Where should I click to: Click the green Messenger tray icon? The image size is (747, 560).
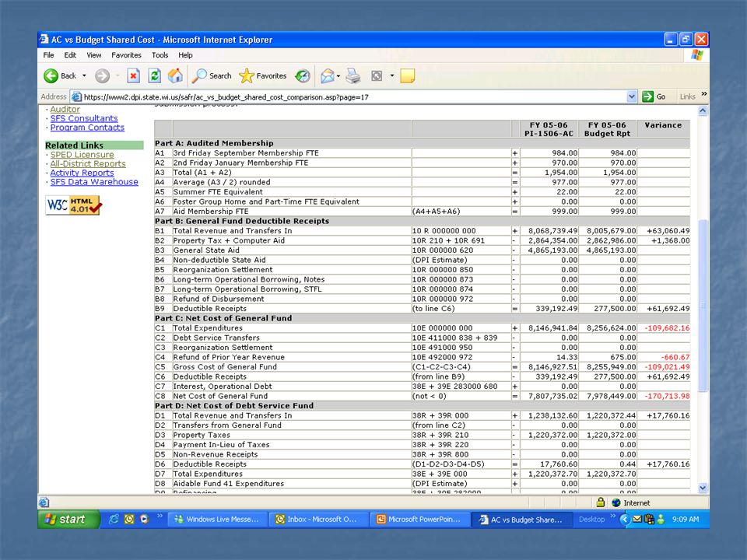coord(661,519)
